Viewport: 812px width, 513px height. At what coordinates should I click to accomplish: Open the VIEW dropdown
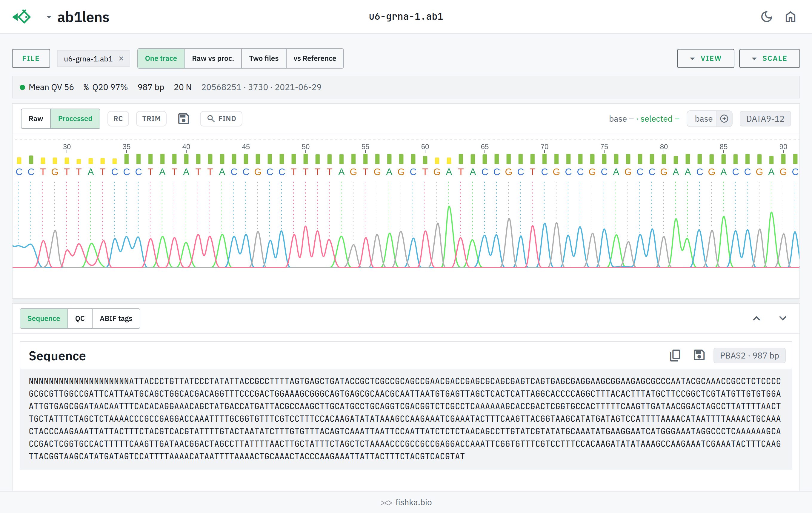click(x=705, y=58)
